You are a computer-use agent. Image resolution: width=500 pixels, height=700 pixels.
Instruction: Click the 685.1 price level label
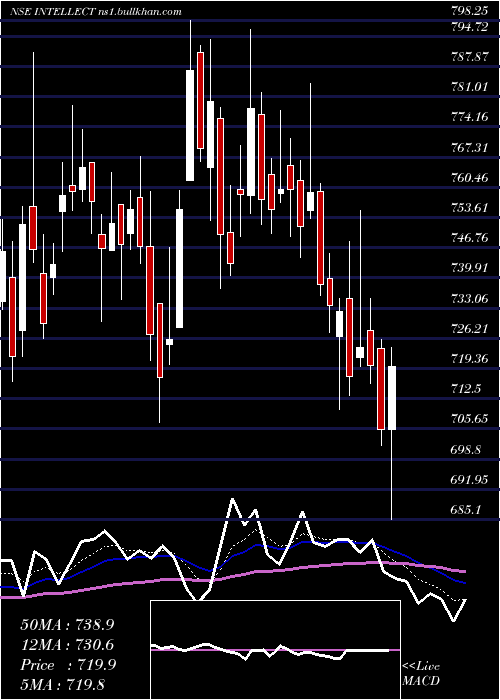click(466, 509)
